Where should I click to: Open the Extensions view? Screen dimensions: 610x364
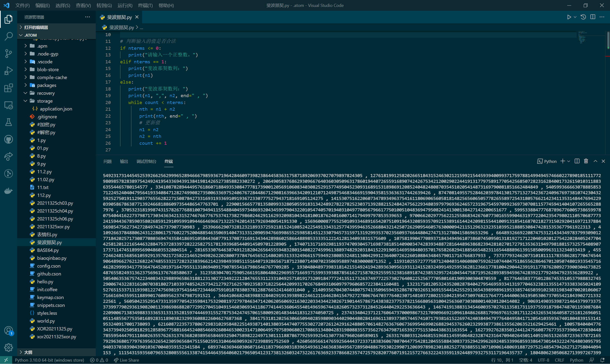(8, 88)
